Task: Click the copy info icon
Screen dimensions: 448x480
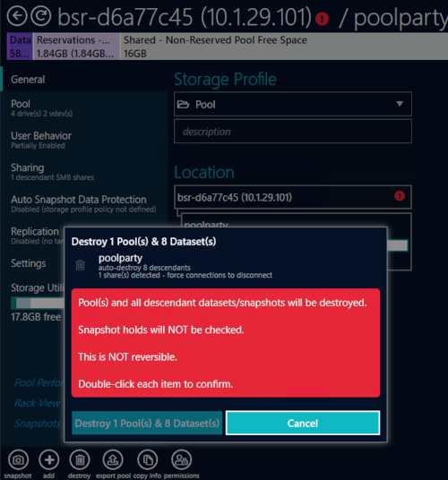Action: tap(147, 459)
